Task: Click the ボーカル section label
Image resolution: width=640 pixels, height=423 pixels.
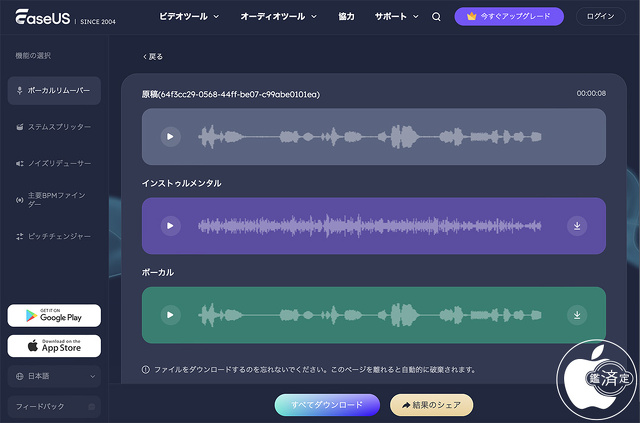Action: [158, 272]
